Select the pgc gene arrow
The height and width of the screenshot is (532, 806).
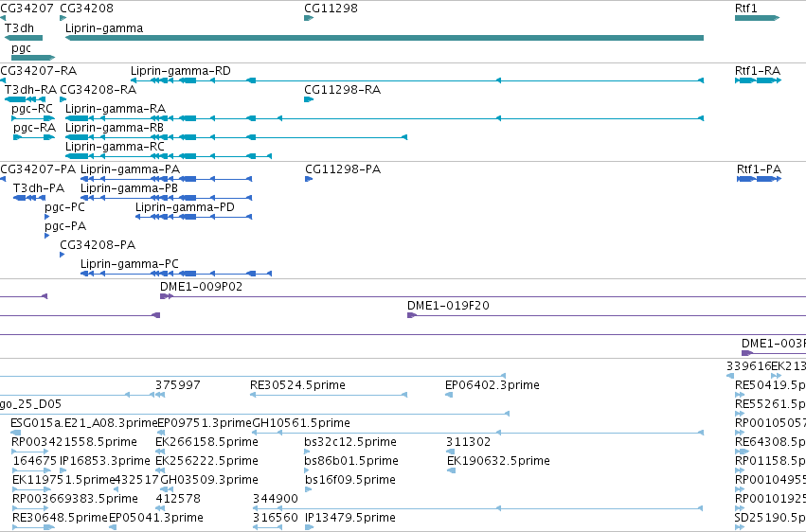coord(33,58)
